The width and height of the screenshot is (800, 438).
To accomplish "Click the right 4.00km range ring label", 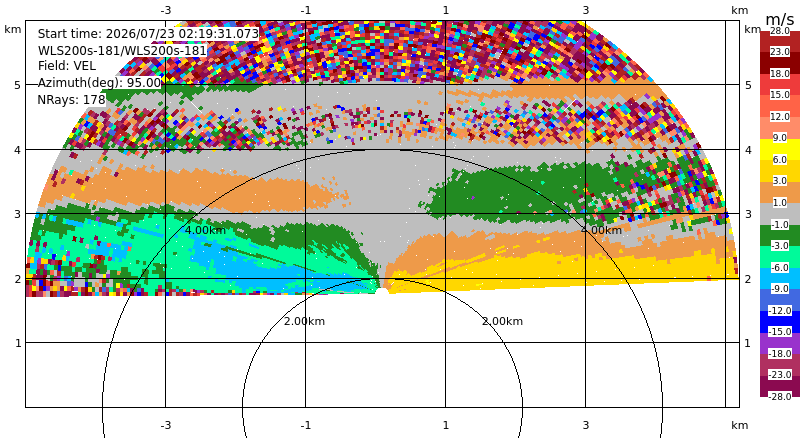I will tap(602, 230).
